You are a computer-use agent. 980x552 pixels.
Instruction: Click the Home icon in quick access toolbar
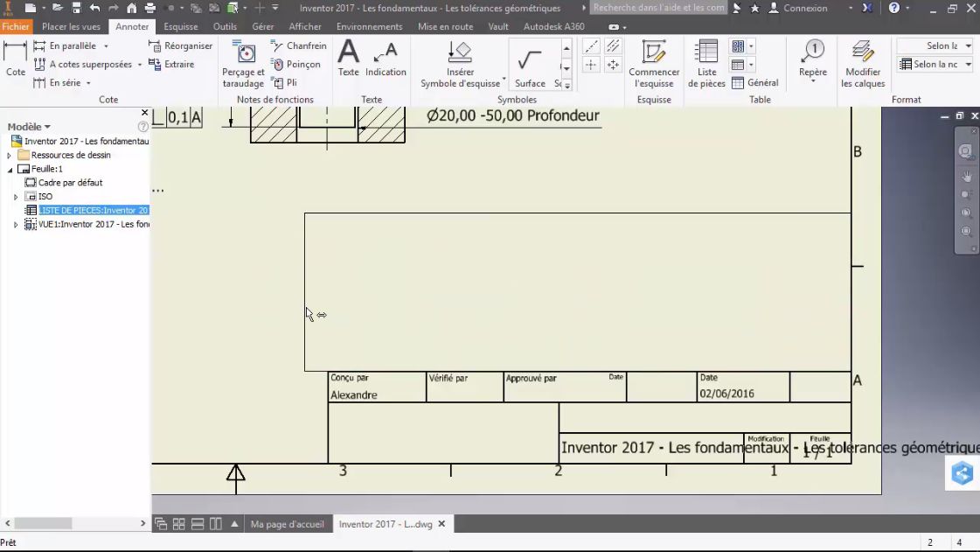click(x=131, y=8)
